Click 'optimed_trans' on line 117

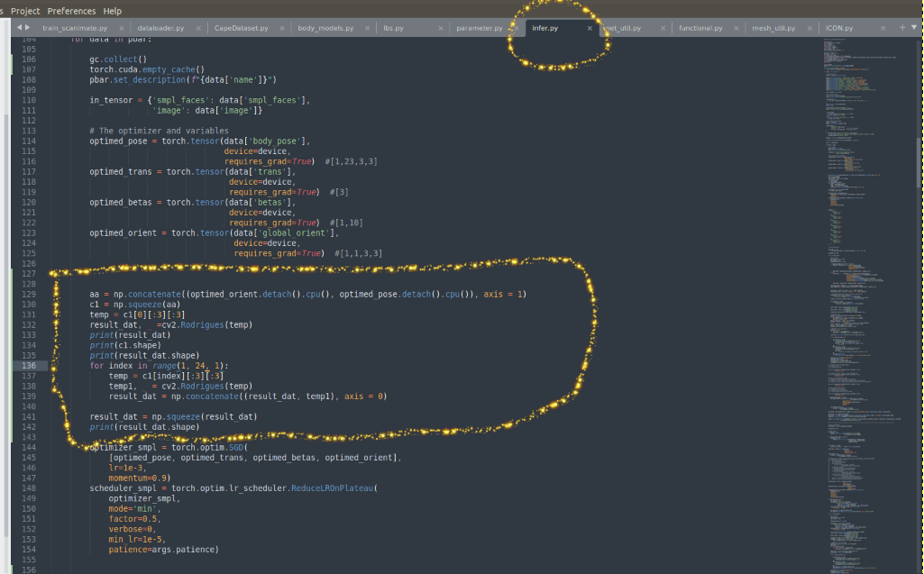click(120, 171)
